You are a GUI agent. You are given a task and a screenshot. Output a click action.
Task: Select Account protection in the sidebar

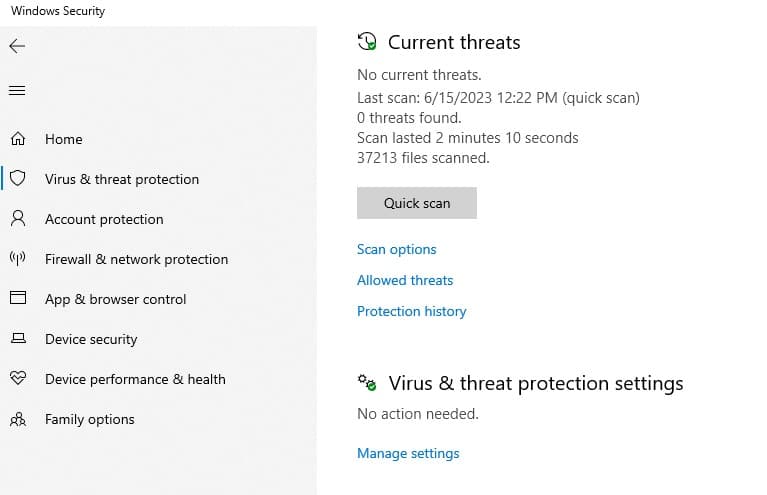click(x=104, y=219)
